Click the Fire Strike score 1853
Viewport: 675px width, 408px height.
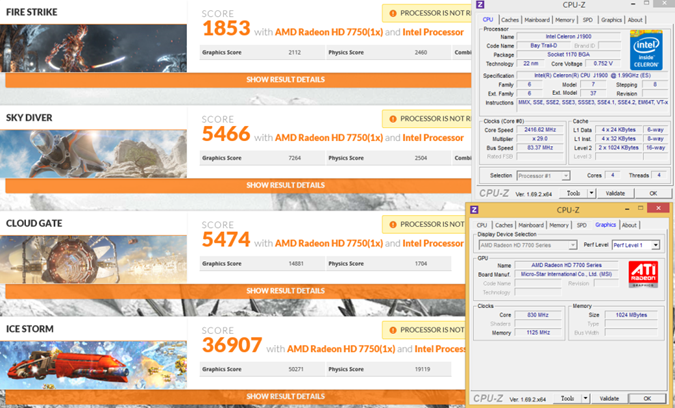pyautogui.click(x=226, y=28)
